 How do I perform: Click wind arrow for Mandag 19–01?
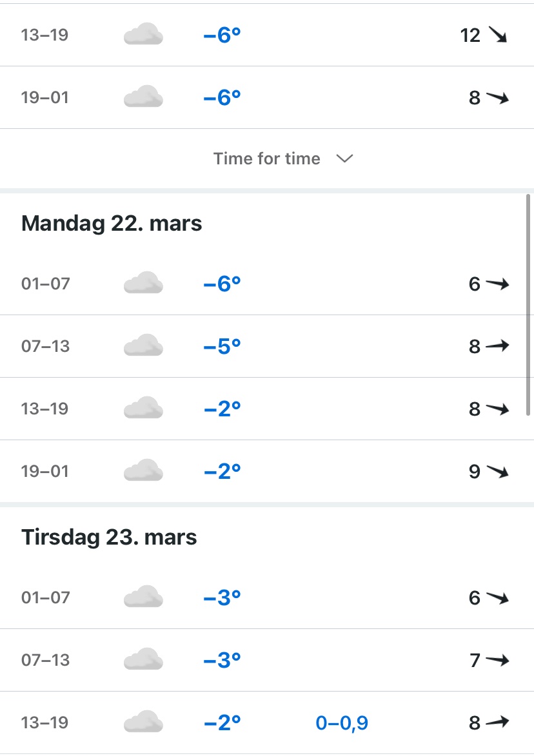(497, 472)
